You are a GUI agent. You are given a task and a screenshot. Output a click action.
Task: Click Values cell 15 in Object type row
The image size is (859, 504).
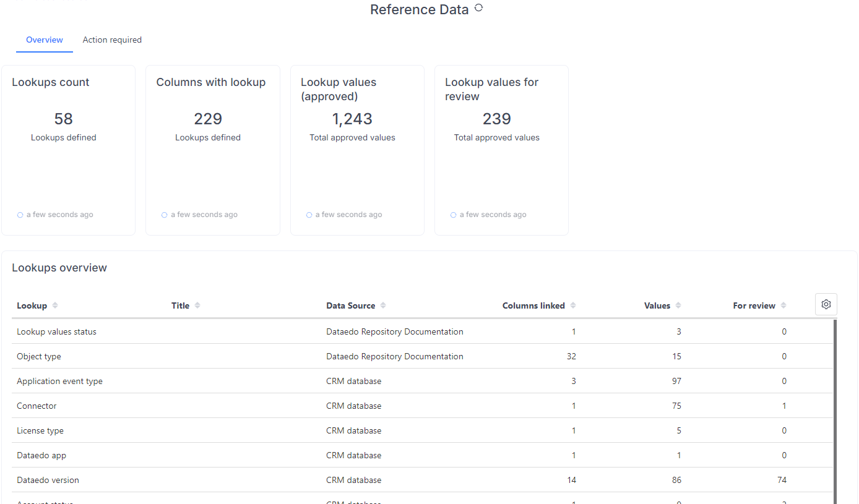676,356
